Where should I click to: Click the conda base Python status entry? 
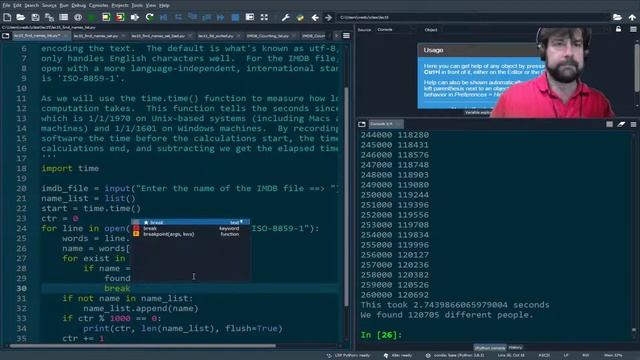point(456,356)
